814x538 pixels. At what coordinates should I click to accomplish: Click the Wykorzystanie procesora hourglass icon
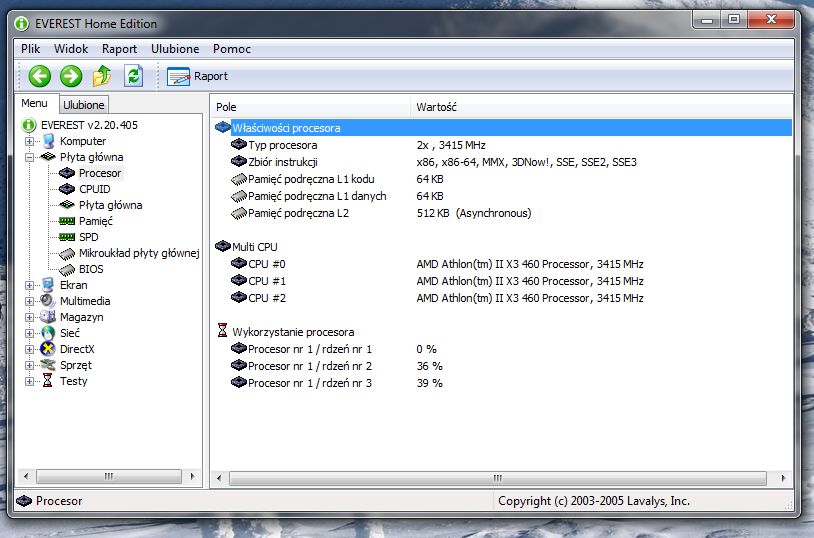pos(223,331)
